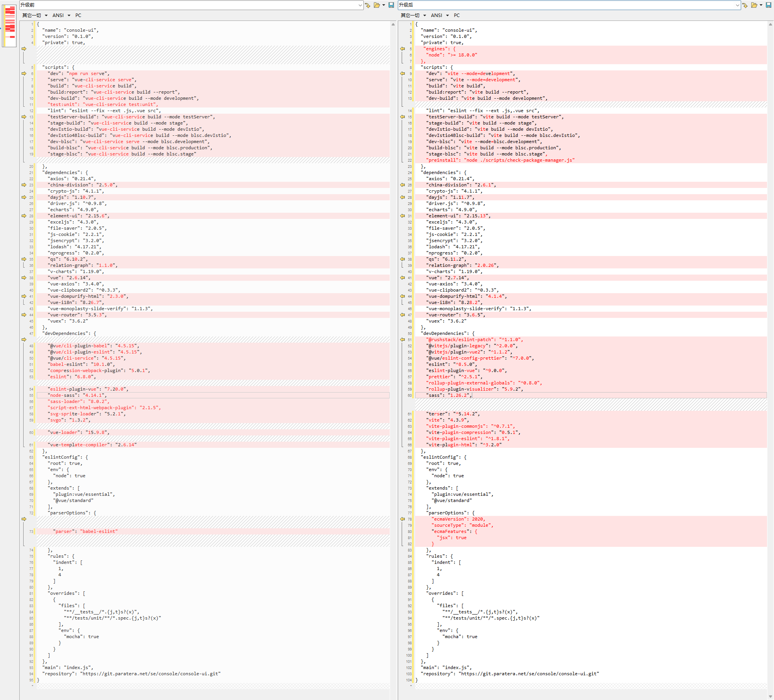Copy-left arrow beside right dayjs 1.11.7
774x700 pixels.
[402, 197]
